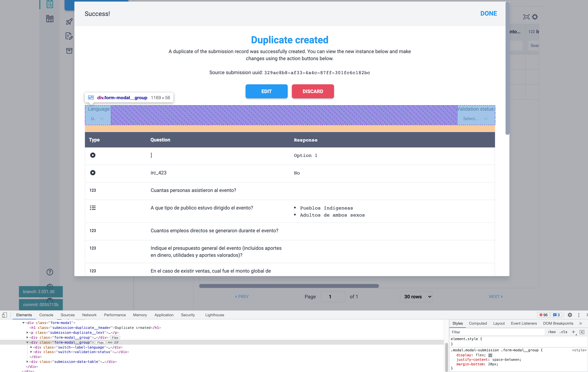This screenshot has width=588, height=372.
Task: Open form editing via document-pencil icon
Action: coord(69,36)
